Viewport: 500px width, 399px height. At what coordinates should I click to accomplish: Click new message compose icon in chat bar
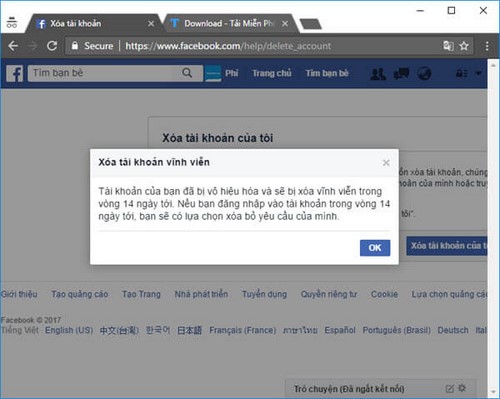(x=449, y=388)
